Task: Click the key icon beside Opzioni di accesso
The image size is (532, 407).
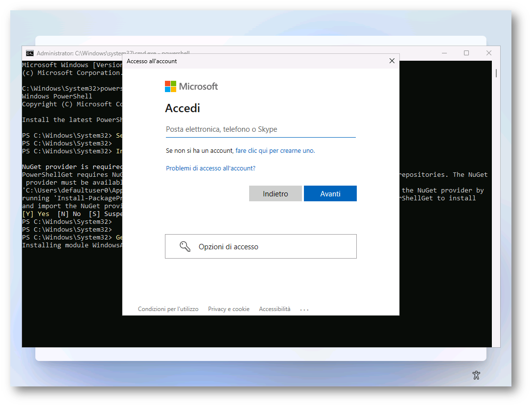Action: [x=185, y=246]
